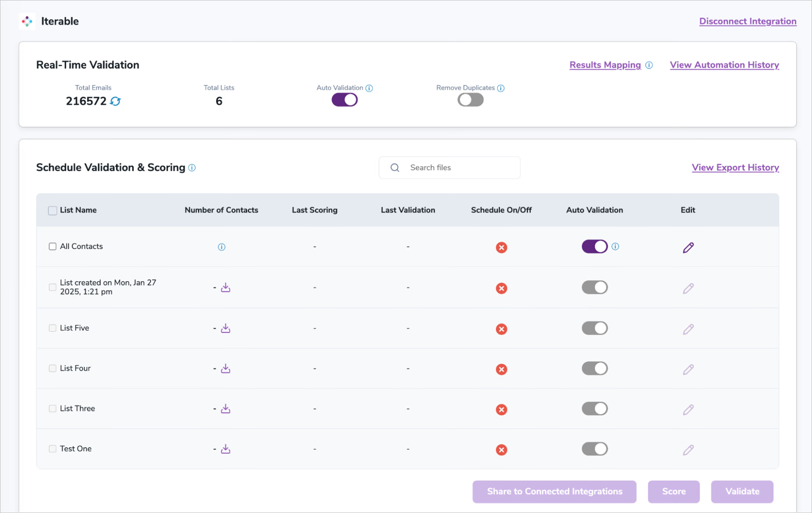This screenshot has height=513, width=812.
Task: Click List Four schedule off red icon
Action: tap(501, 369)
